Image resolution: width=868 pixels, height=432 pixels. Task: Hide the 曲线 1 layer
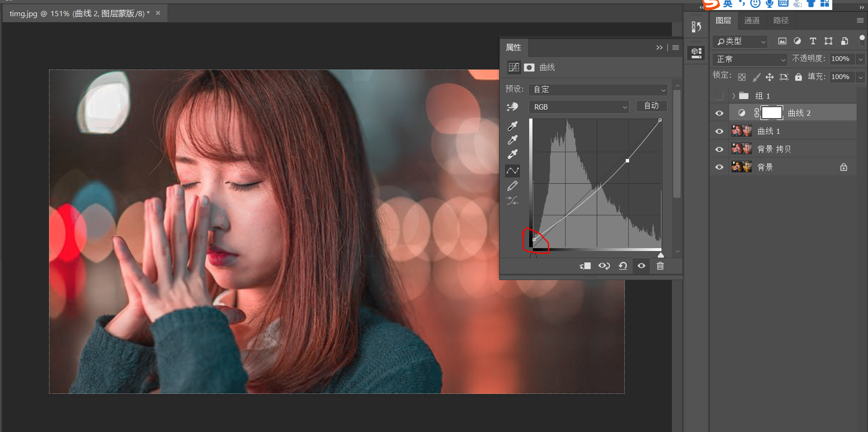tap(719, 131)
